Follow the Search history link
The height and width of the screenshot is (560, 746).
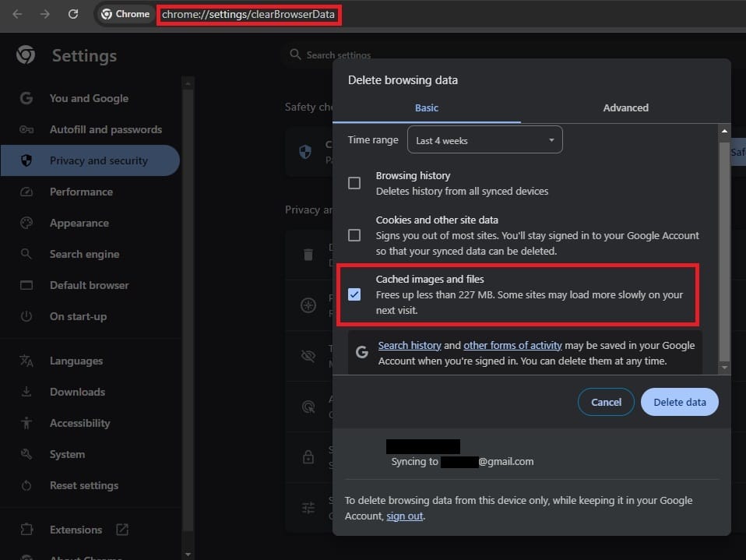(410, 345)
